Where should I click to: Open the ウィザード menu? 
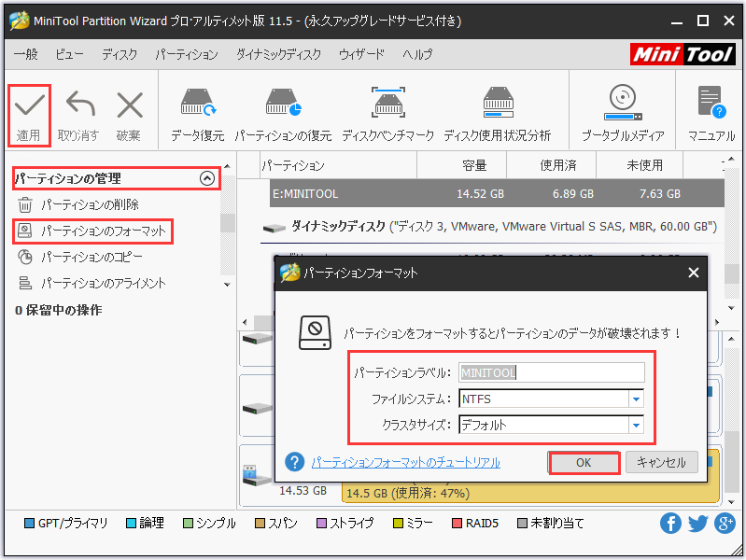click(x=361, y=54)
